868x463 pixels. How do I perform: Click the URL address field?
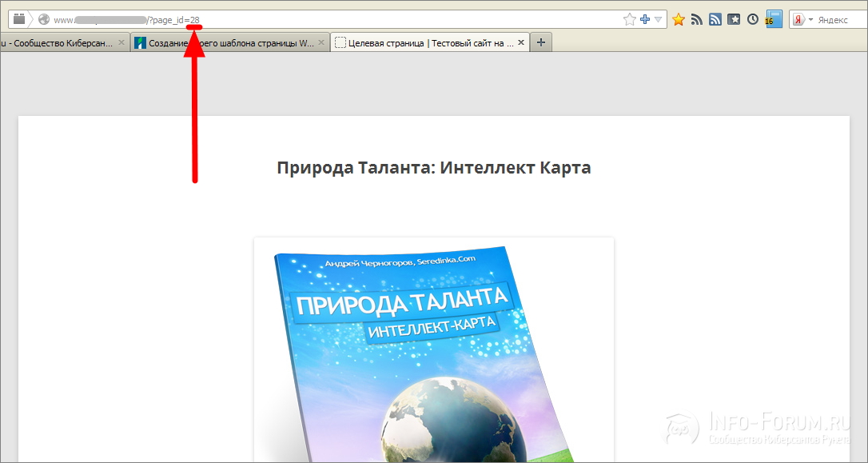(x=337, y=20)
